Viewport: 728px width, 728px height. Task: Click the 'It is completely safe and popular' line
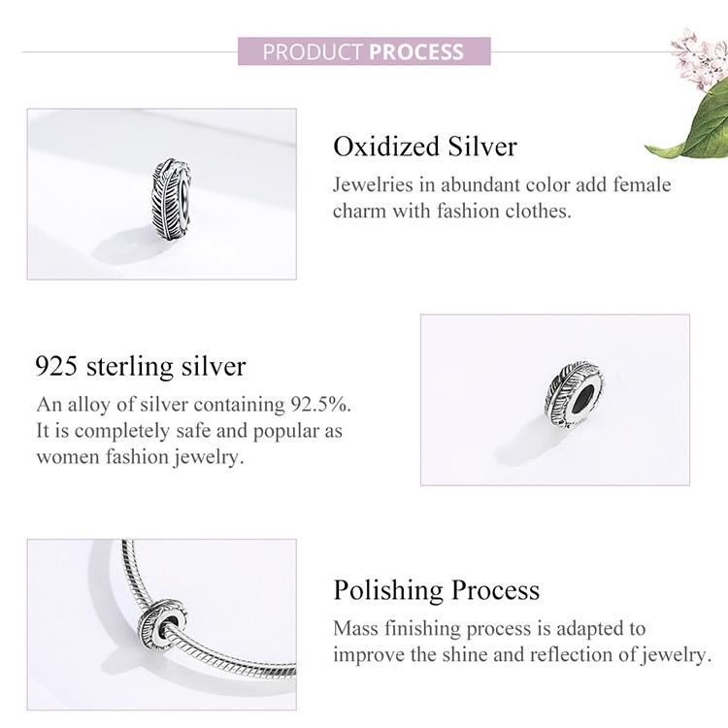pos(189,430)
